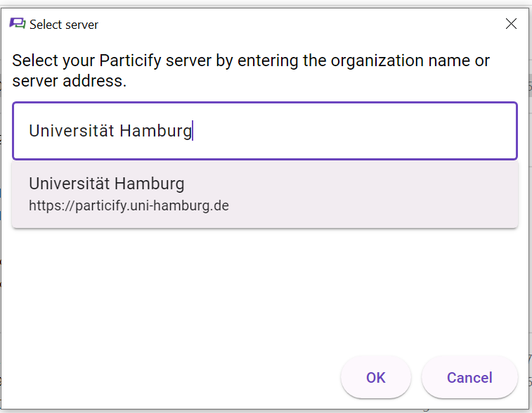Click blank area of the suggestion row's right side

point(373,194)
